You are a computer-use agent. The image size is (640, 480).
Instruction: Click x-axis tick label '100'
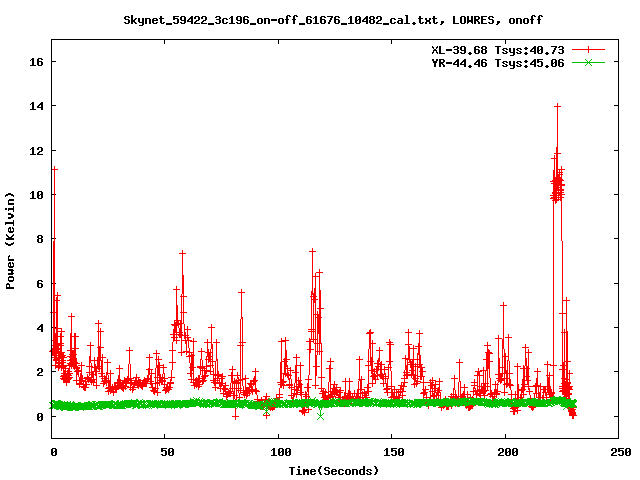coord(280,452)
